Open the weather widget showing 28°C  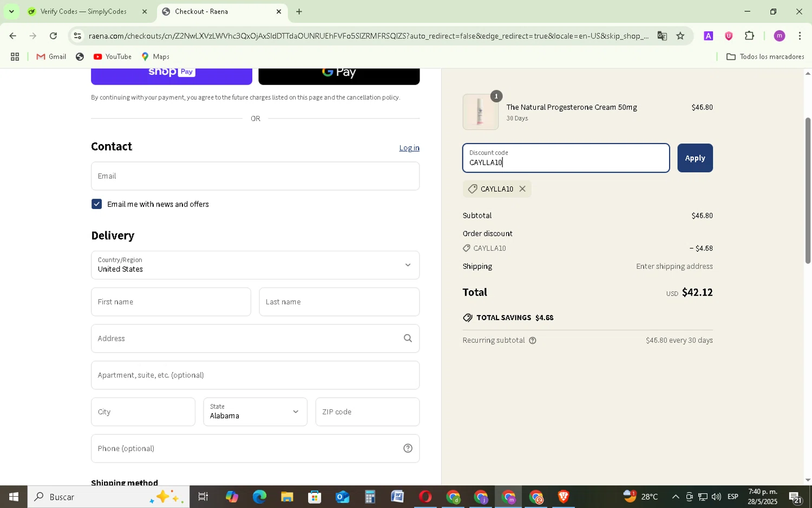click(x=640, y=497)
